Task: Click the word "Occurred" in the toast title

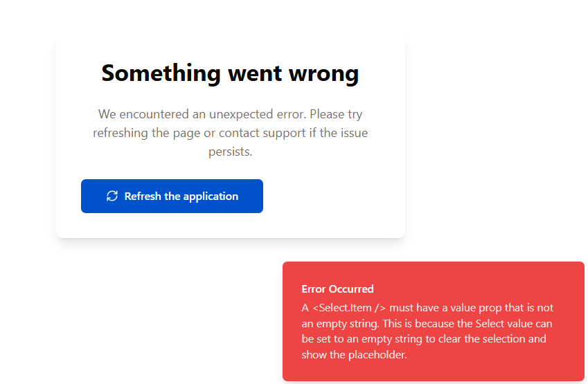Action: (352, 289)
